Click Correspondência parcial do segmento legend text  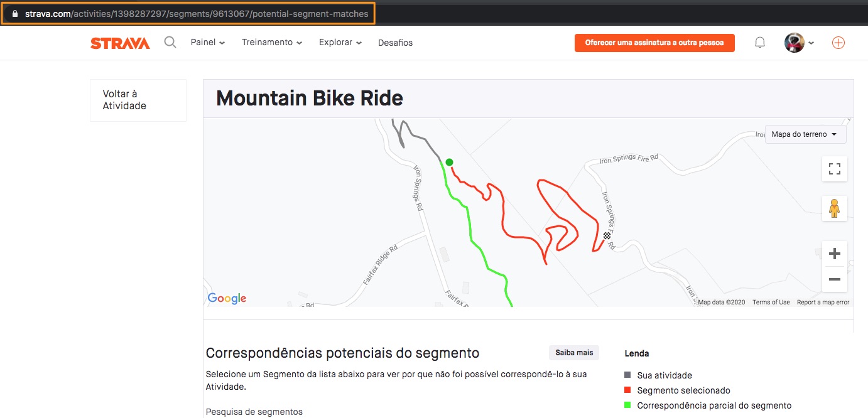point(714,405)
